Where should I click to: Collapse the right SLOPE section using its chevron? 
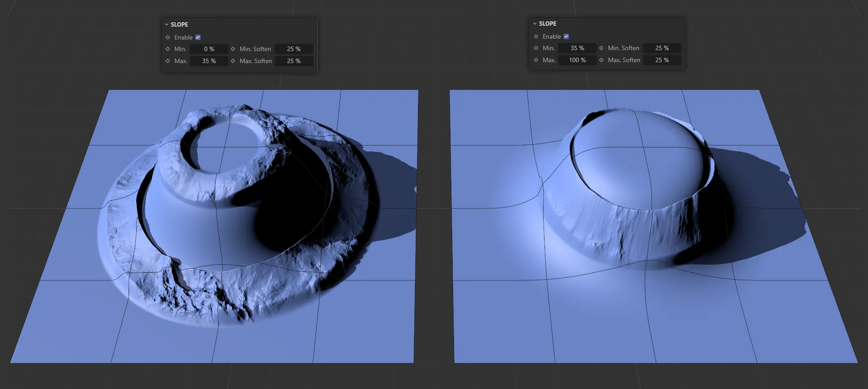[535, 24]
